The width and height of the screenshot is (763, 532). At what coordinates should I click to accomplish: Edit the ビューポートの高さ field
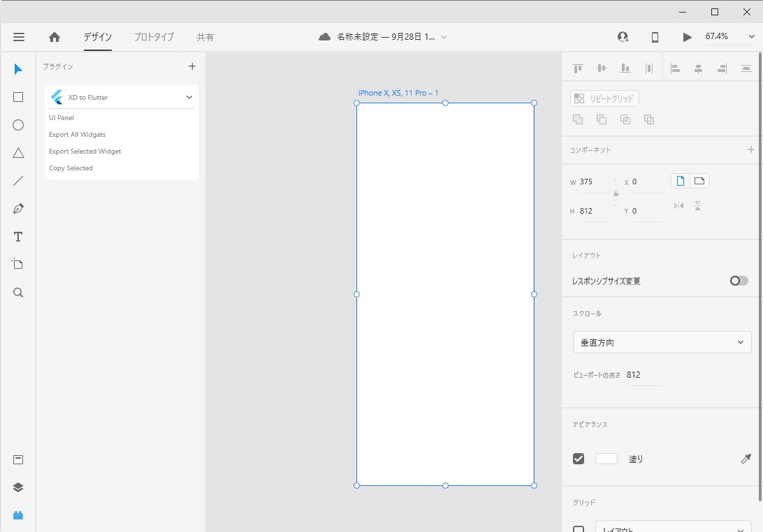[644, 375]
